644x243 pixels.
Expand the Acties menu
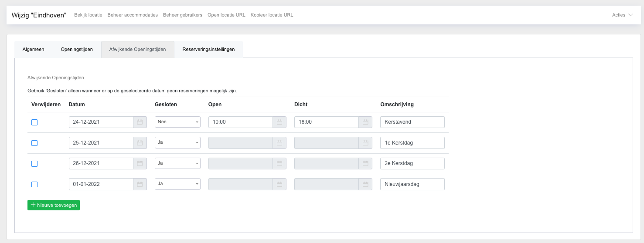pyautogui.click(x=622, y=15)
